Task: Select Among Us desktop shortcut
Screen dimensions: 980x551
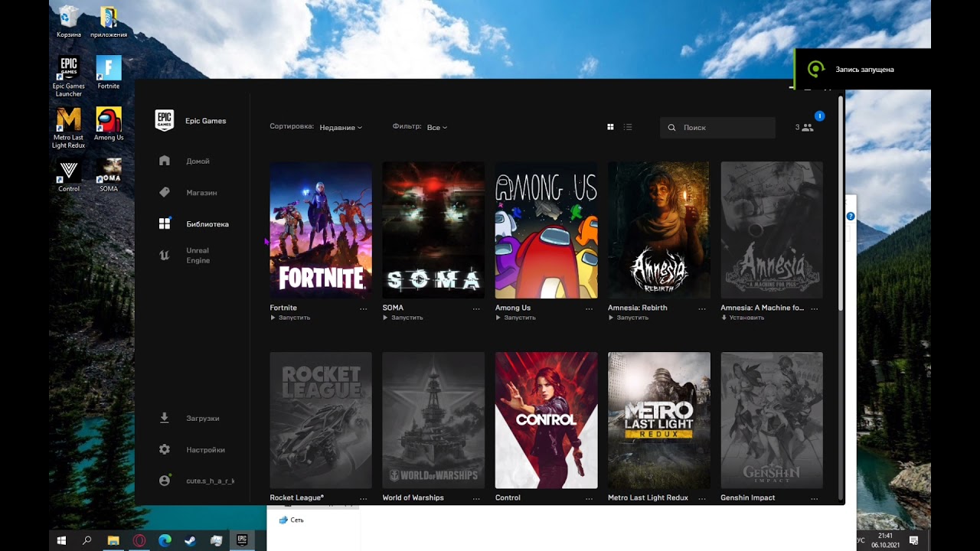Action: 109,124
